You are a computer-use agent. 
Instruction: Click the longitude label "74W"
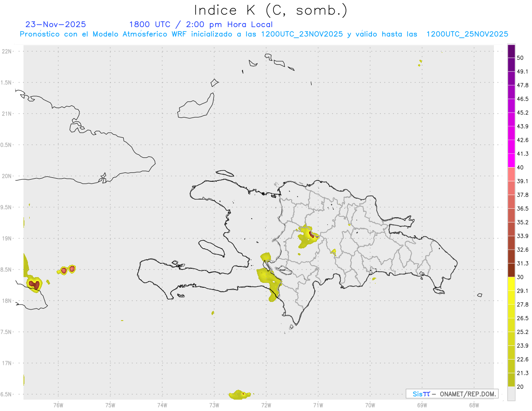pyautogui.click(x=162, y=405)
